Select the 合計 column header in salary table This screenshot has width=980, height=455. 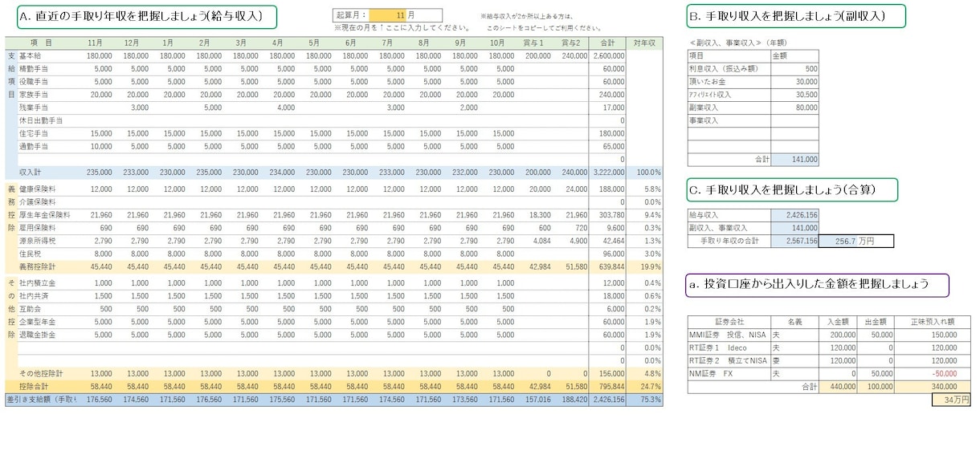[608, 43]
